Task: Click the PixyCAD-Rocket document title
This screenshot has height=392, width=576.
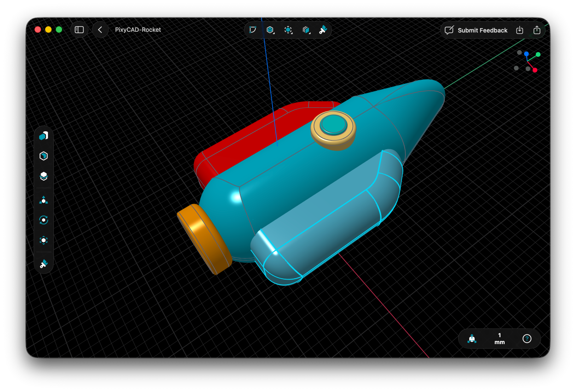Action: pos(138,30)
